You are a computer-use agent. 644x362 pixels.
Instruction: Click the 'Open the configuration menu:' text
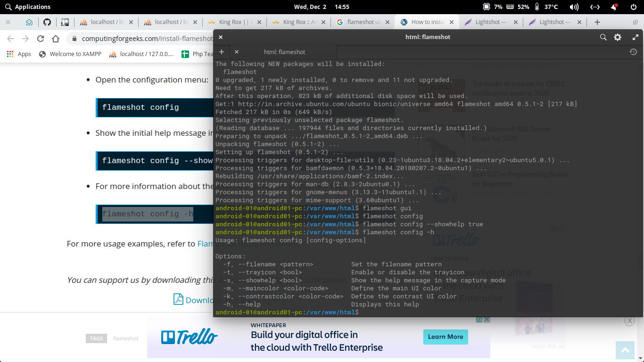[x=152, y=80]
